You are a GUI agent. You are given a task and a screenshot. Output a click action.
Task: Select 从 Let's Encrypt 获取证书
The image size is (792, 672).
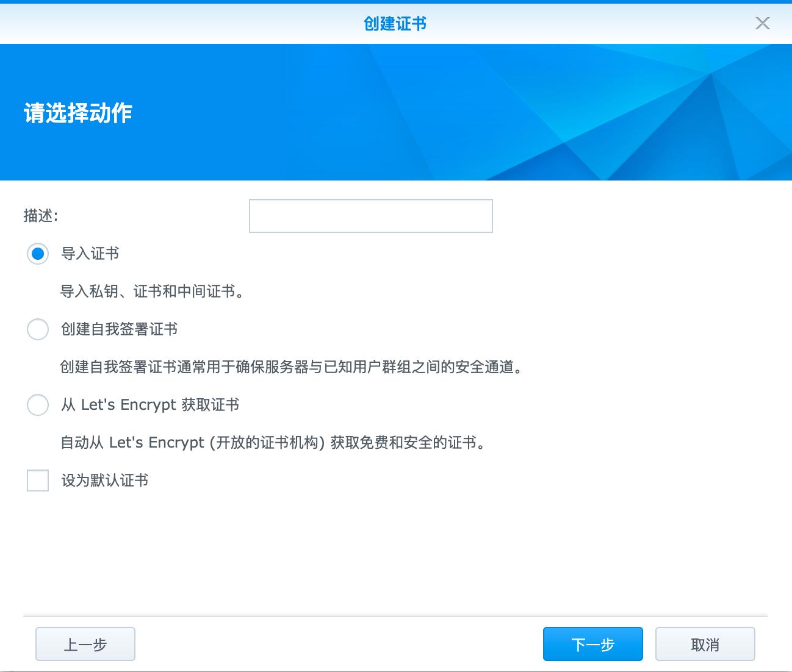(x=37, y=405)
